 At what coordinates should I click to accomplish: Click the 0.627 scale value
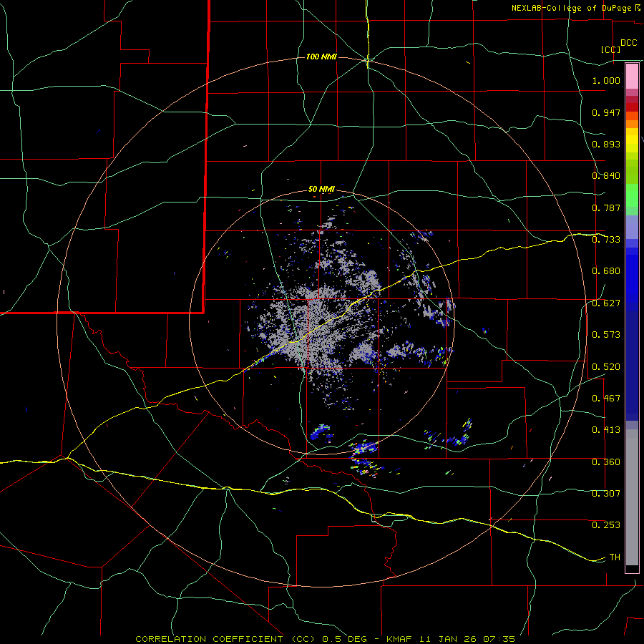click(606, 303)
